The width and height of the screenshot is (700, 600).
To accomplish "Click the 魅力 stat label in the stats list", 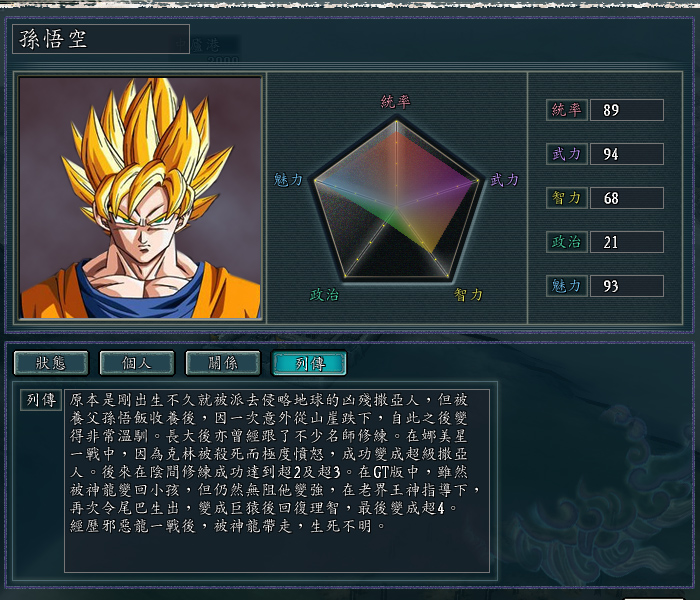I will [567, 286].
